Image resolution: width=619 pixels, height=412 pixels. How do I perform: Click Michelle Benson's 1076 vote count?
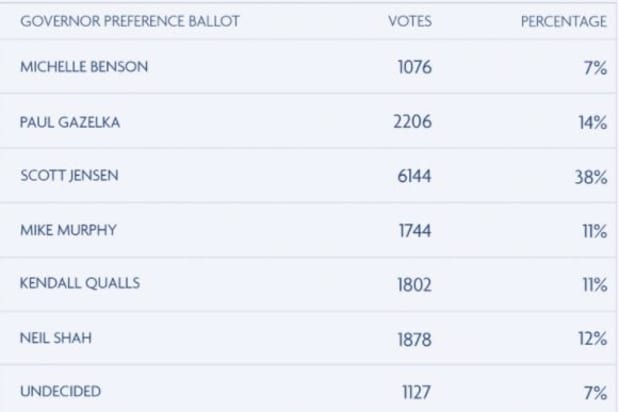click(414, 69)
